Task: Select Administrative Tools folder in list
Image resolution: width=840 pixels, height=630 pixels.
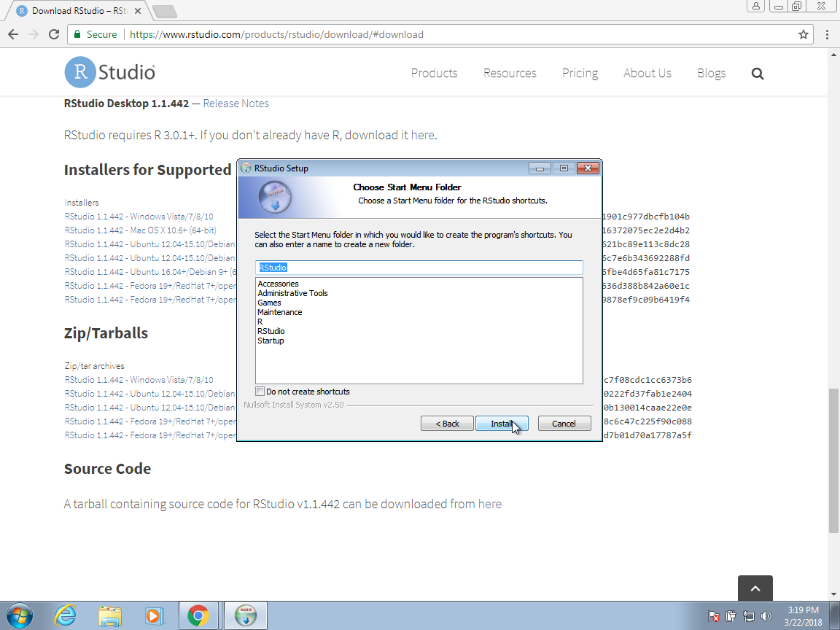Action: pyautogui.click(x=292, y=293)
